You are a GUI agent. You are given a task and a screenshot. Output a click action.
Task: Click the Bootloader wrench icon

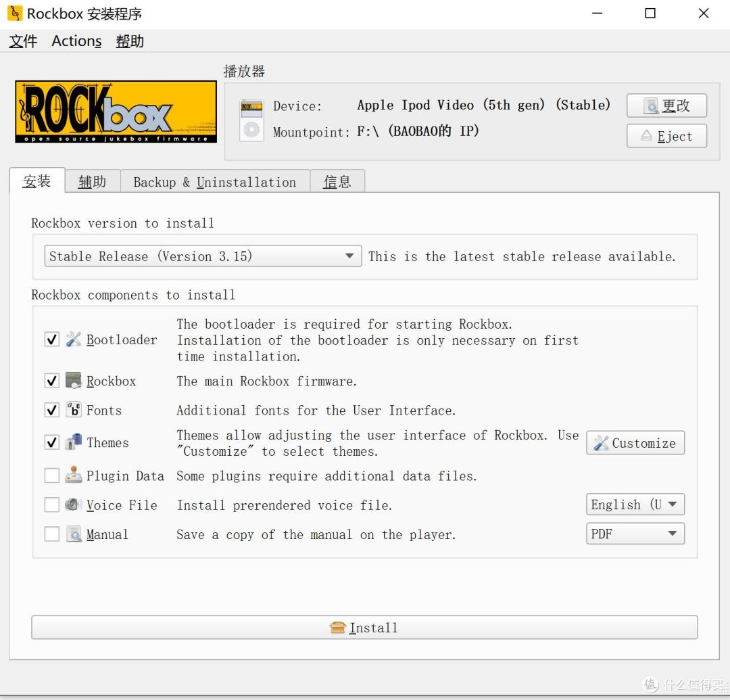coord(75,340)
